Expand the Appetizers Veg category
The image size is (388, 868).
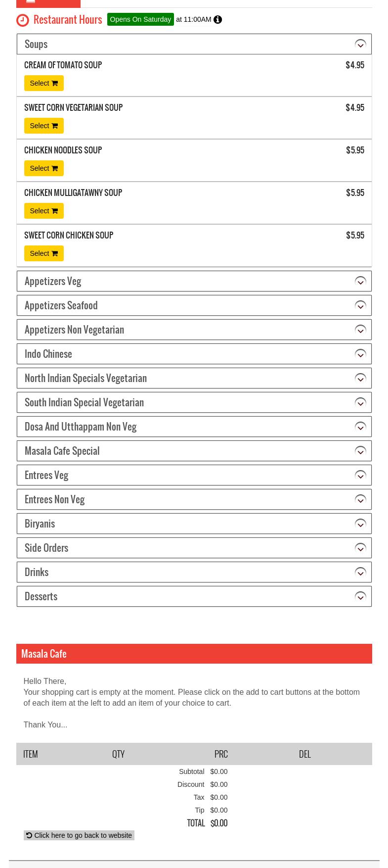[53, 281]
